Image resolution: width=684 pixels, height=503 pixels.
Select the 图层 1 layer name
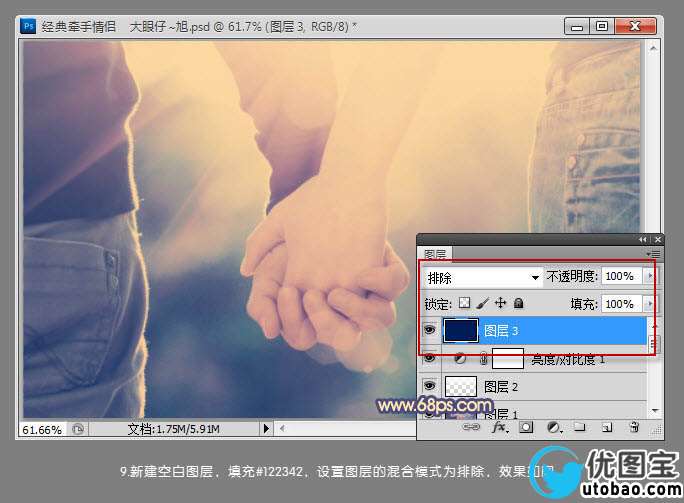502,414
